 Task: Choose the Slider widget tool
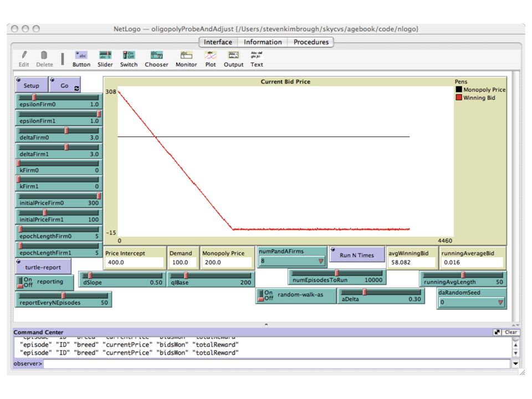(105, 59)
